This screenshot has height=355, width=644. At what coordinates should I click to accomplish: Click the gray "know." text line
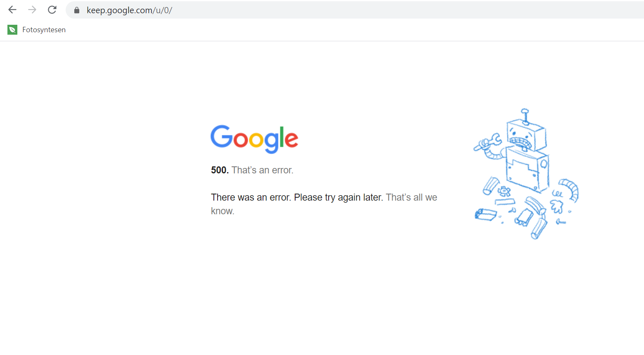pos(223,211)
